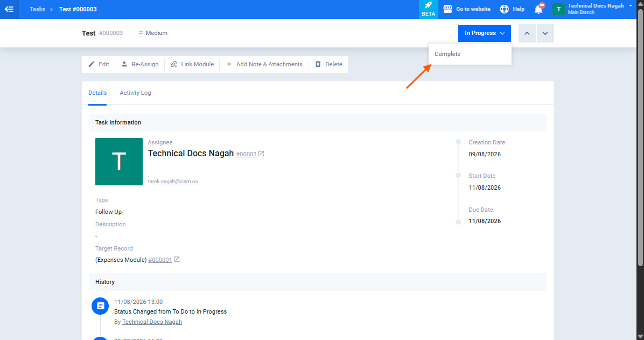Click Link Module button label

(198, 64)
